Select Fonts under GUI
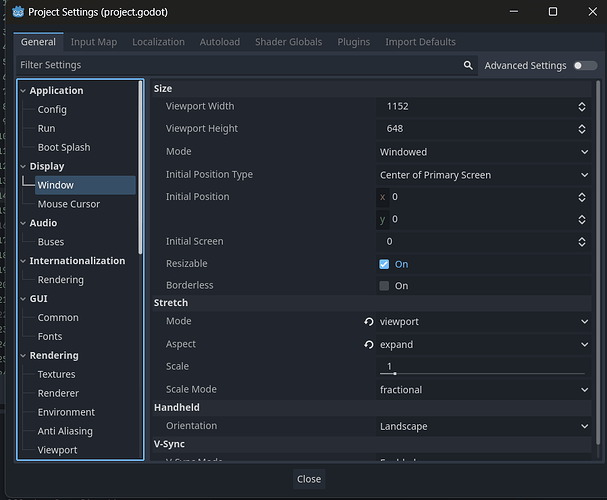This screenshot has height=500, width=607. pyautogui.click(x=50, y=337)
